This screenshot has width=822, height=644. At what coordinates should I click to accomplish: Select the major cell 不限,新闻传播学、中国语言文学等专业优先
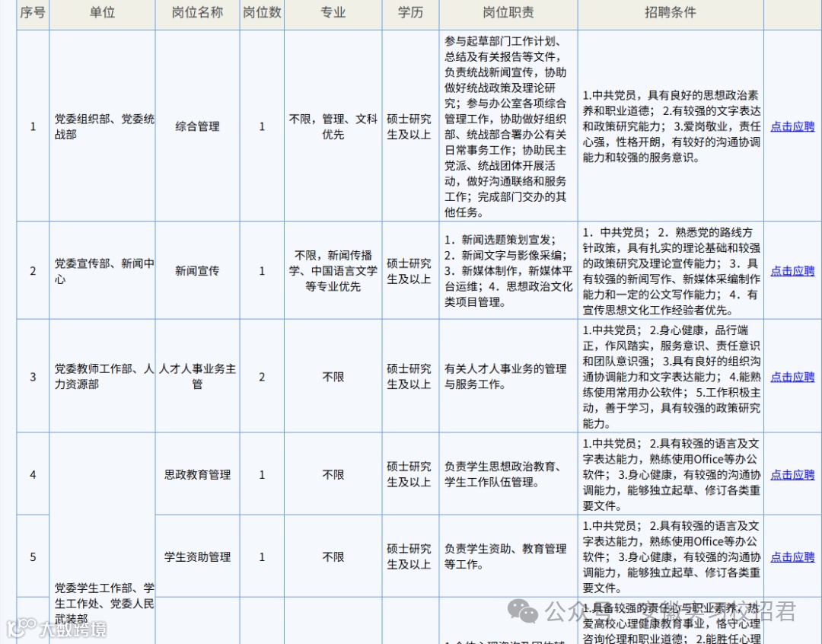point(333,271)
